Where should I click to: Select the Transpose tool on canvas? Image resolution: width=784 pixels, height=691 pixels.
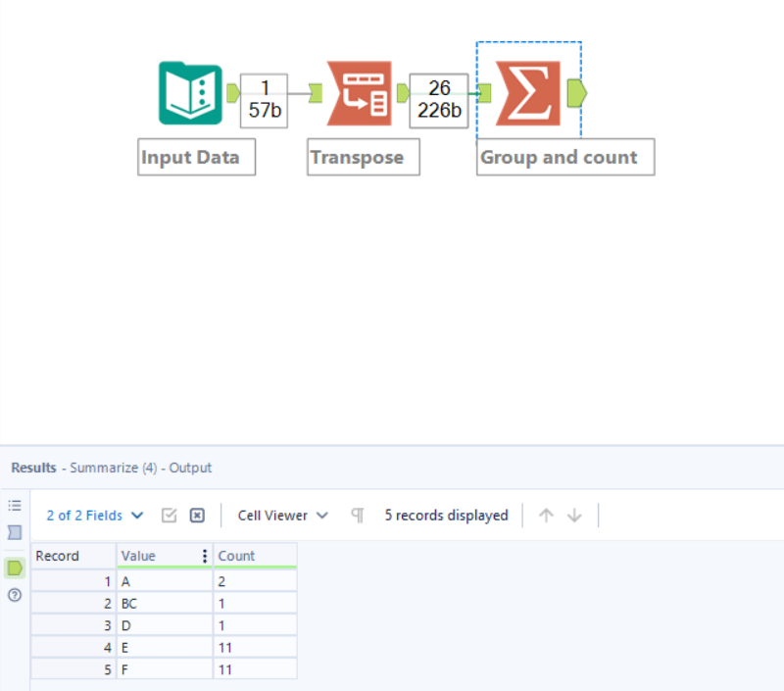[363, 93]
